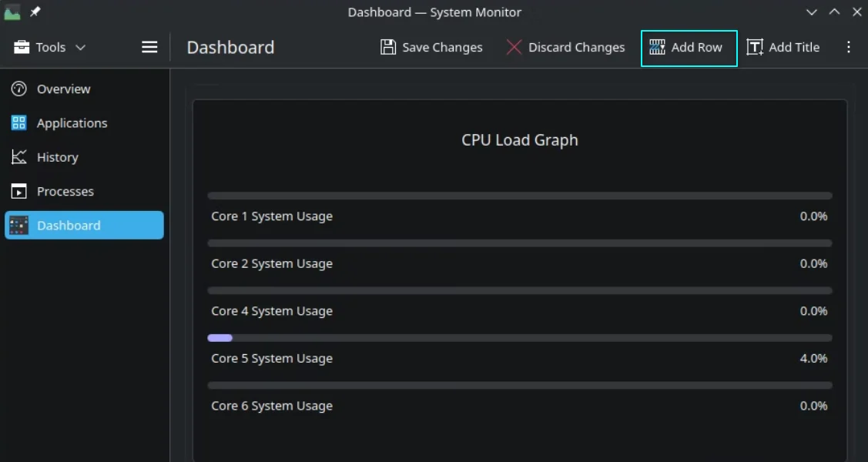Click the Add Row icon
This screenshot has height=462, width=868.
(x=657, y=47)
